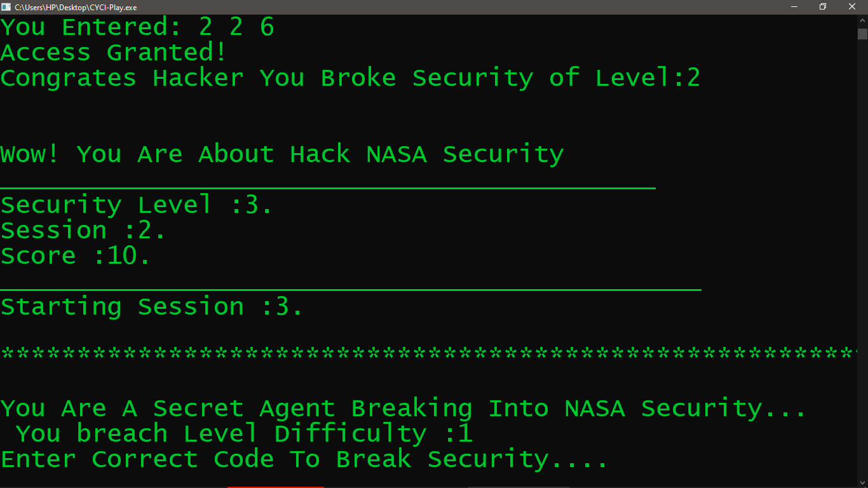This screenshot has height=488, width=868.
Task: Click the empty scrollbar track below thumb
Action: pos(862,257)
